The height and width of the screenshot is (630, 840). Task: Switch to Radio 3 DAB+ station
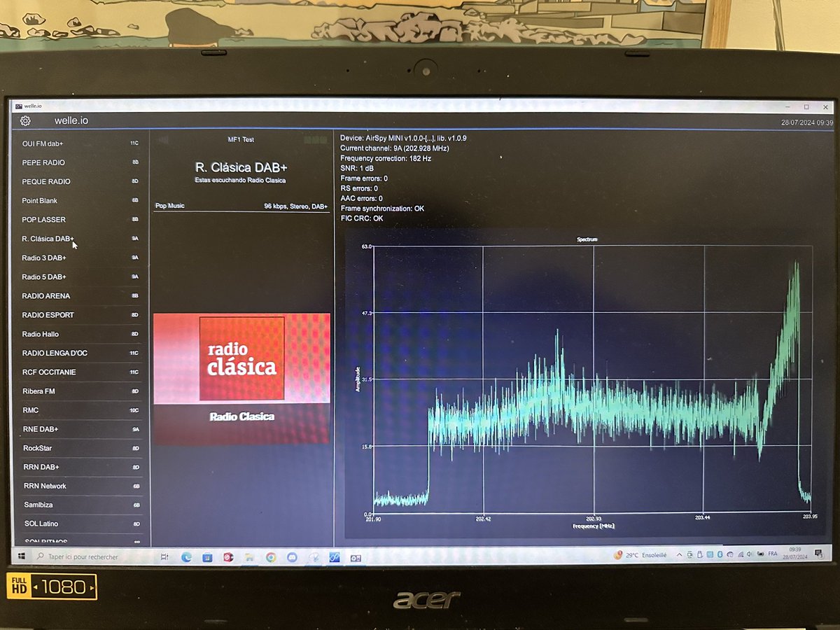pyautogui.click(x=81, y=258)
